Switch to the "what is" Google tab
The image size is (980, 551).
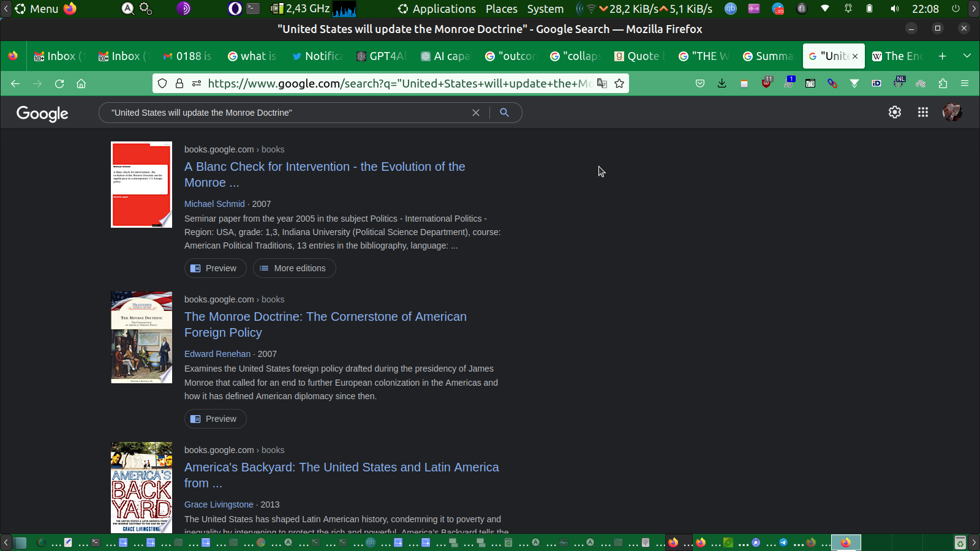tap(252, 56)
